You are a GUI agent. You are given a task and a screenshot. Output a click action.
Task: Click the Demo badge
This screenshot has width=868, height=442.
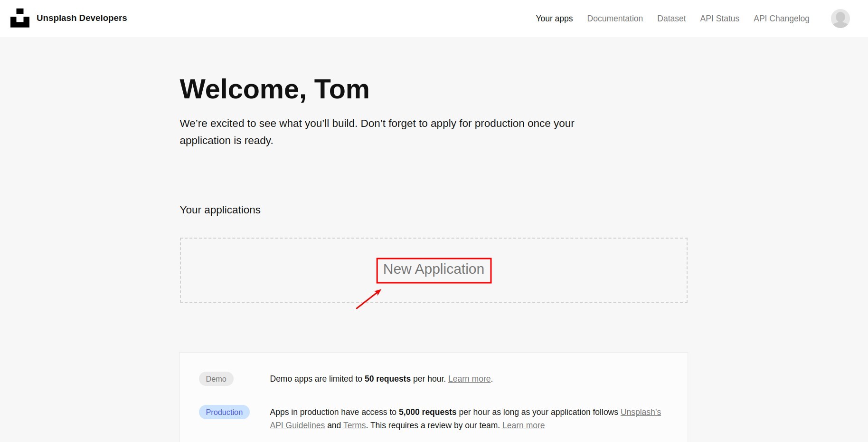(x=216, y=379)
